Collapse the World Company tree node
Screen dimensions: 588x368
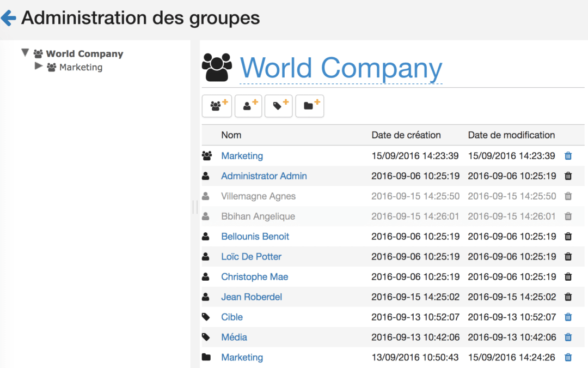(25, 53)
